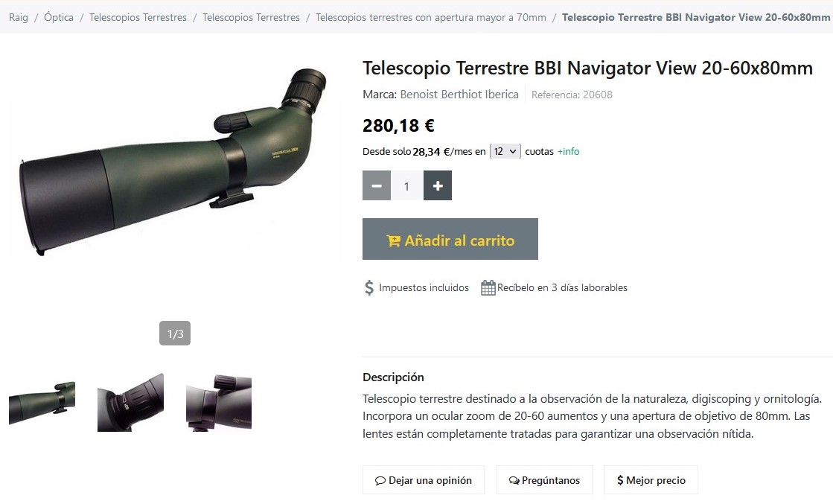Select the first telescope side-view thumbnail
The width and height of the screenshot is (833, 504).
tap(42, 403)
